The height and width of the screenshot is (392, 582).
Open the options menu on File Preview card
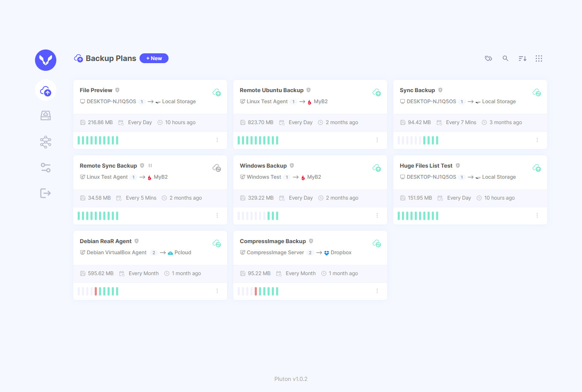[217, 139]
